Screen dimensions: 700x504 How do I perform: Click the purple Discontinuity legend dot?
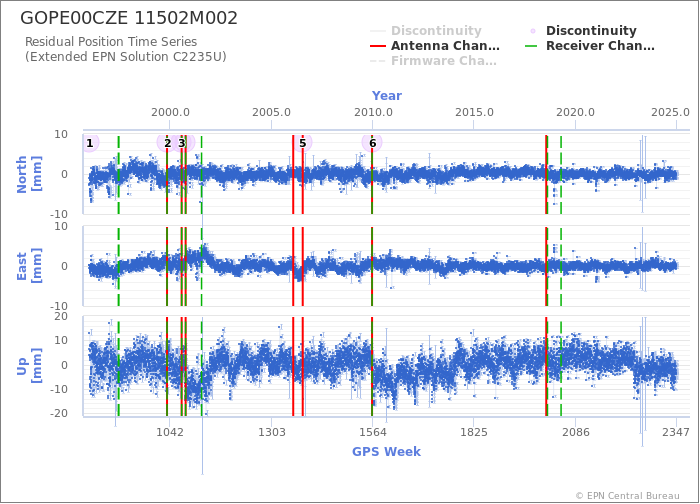pos(533,31)
